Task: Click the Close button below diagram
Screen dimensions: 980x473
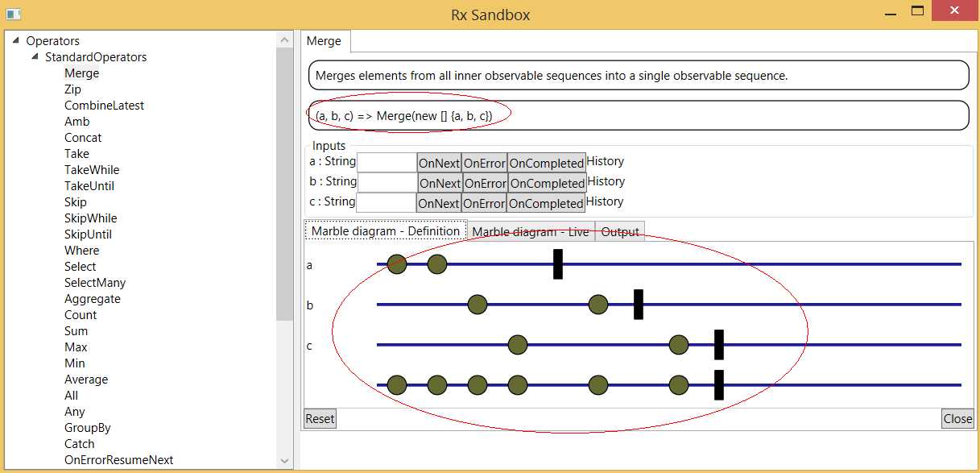Action: tap(957, 418)
